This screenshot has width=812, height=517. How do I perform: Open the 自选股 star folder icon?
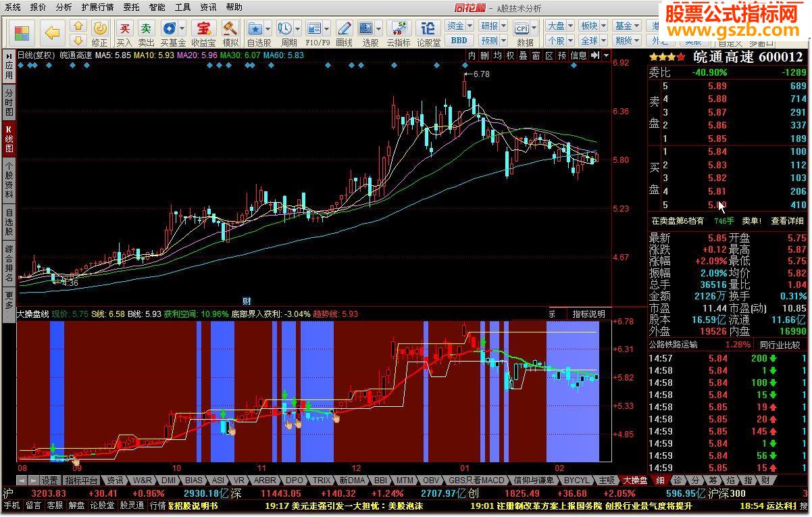[255, 28]
